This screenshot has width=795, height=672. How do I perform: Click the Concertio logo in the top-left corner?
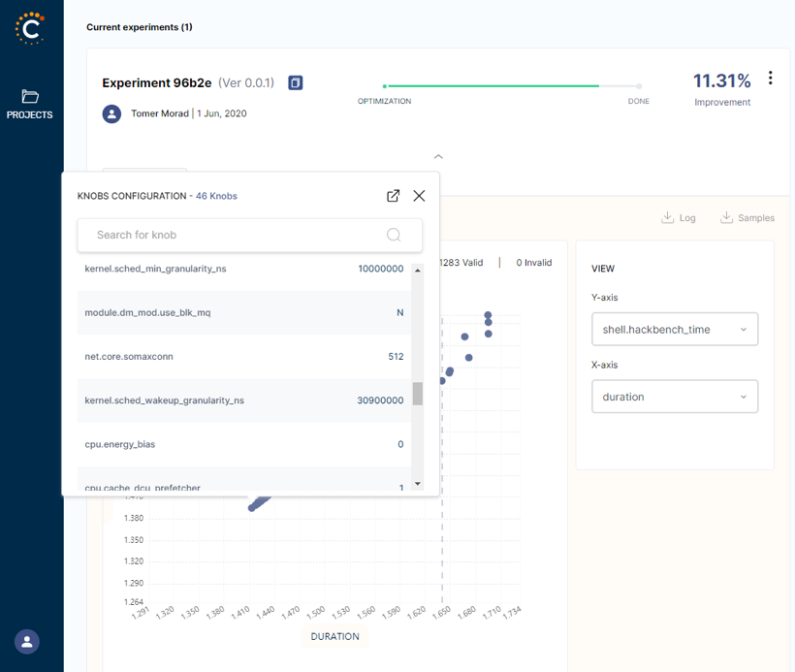click(30, 29)
